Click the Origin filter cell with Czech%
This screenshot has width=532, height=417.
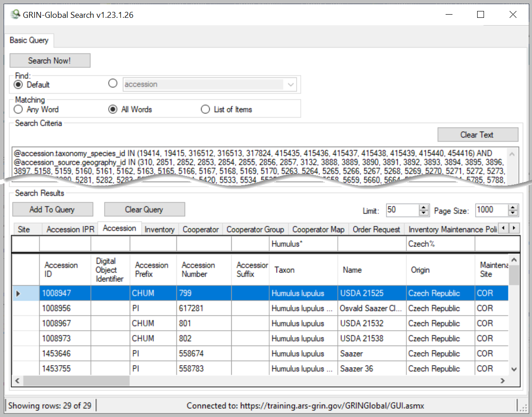[x=440, y=244]
